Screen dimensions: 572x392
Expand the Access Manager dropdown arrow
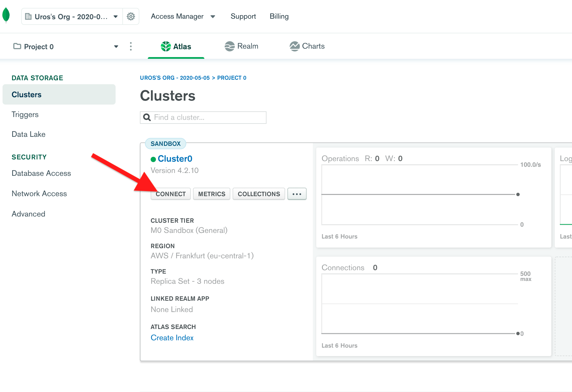213,17
